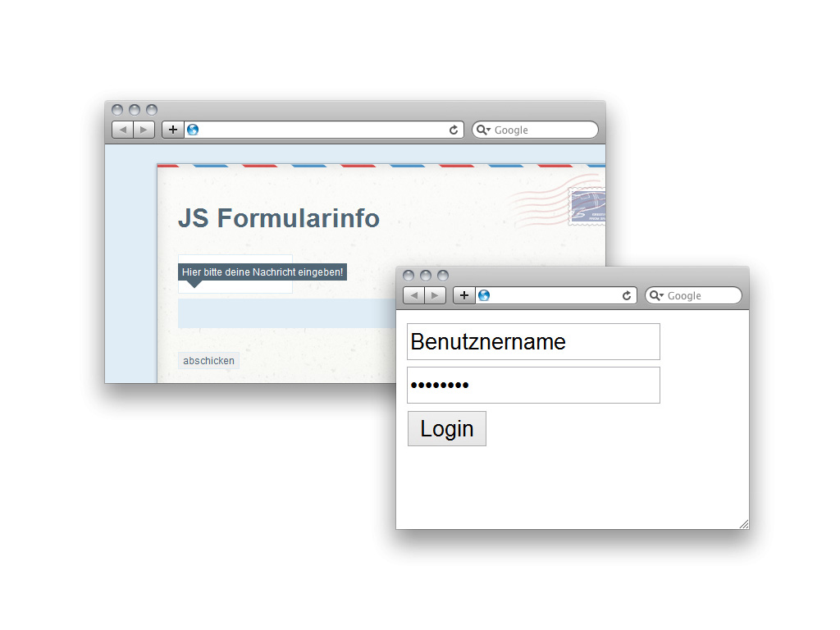The image size is (840, 630).
Task: Click the abschicken submit button
Action: pyautogui.click(x=208, y=361)
